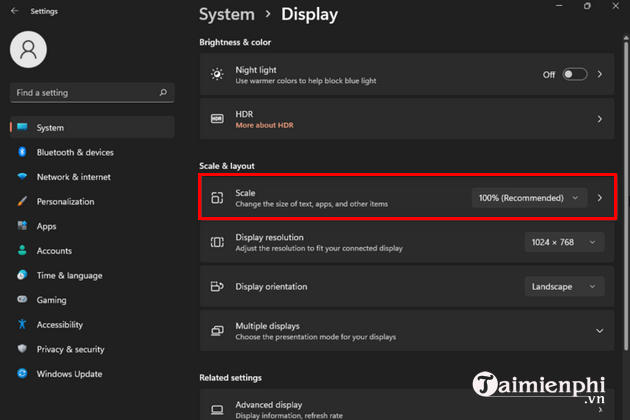
Task: Open Time & language settings
Action: pyautogui.click(x=92, y=275)
